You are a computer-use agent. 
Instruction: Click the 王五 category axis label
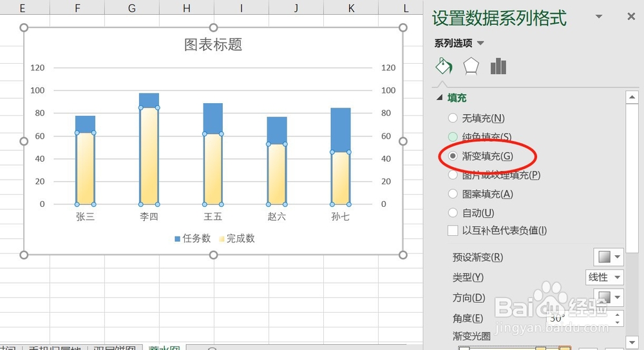pyautogui.click(x=213, y=217)
